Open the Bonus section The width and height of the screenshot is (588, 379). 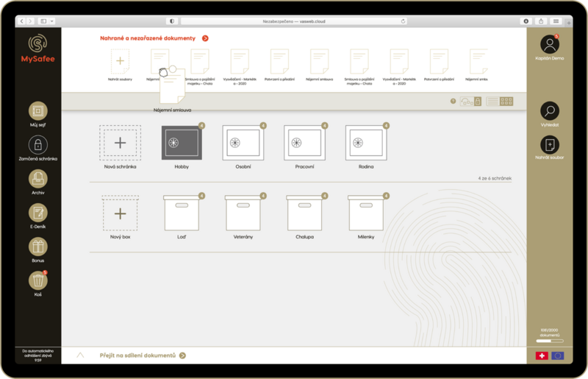point(38,247)
